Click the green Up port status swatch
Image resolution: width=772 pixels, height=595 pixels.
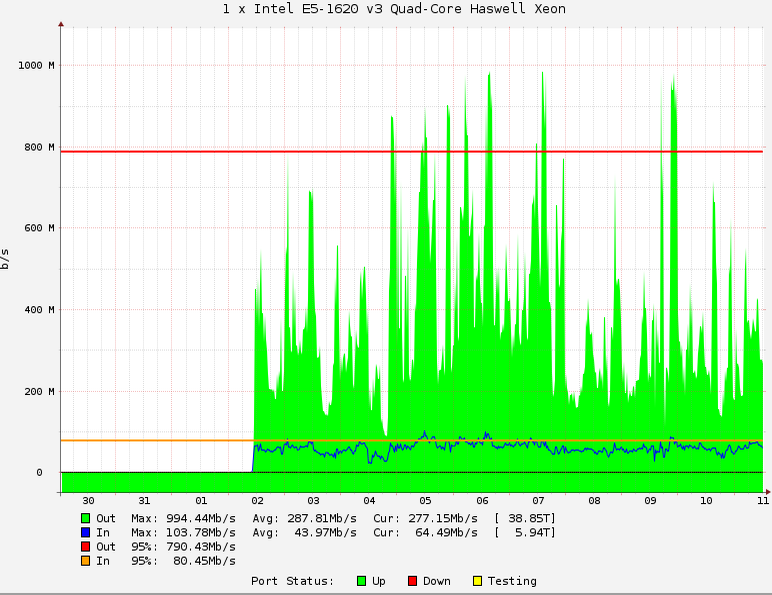[361, 581]
